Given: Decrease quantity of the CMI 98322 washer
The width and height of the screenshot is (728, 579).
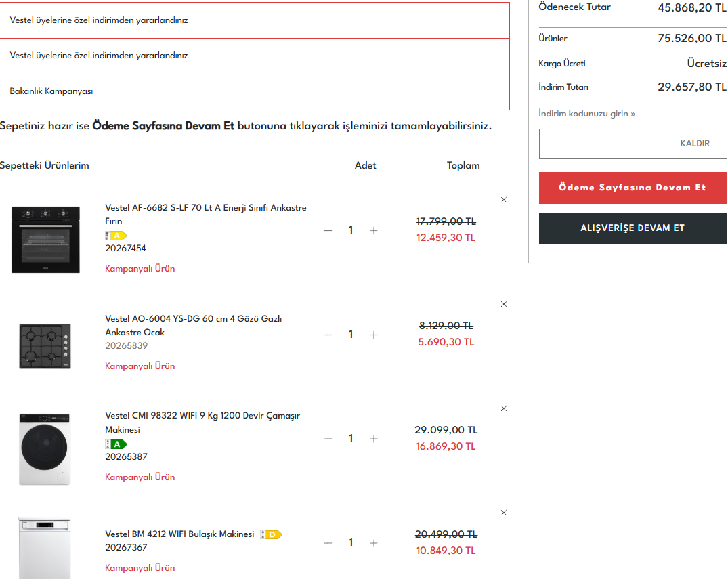Looking at the screenshot, I should coord(328,439).
